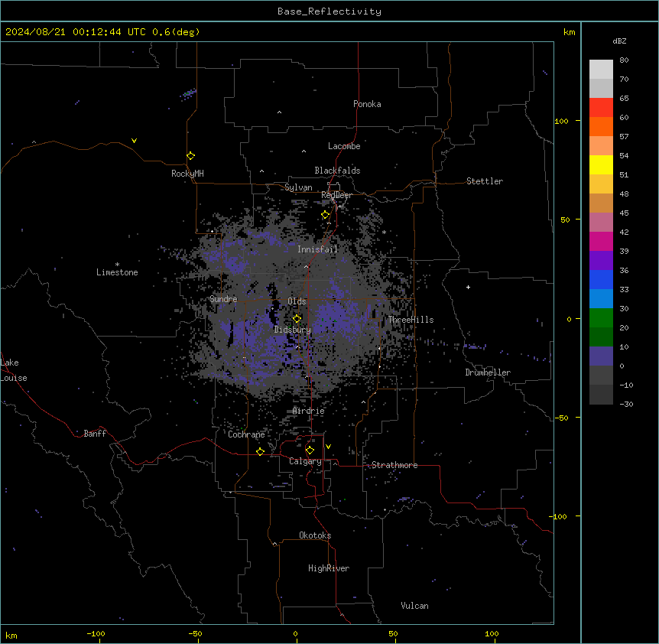Click the white caret marker below Ponoka
Screen dimensions: 659x644
[x=280, y=112]
